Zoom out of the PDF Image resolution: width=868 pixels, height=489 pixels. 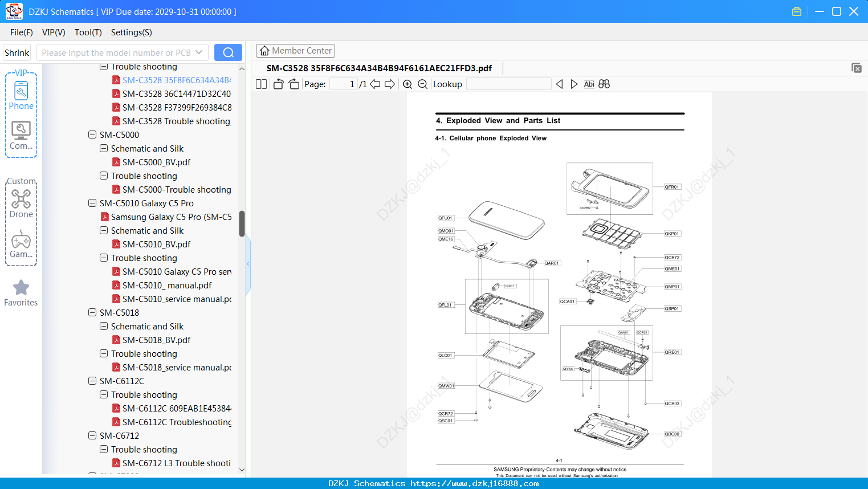pyautogui.click(x=422, y=84)
